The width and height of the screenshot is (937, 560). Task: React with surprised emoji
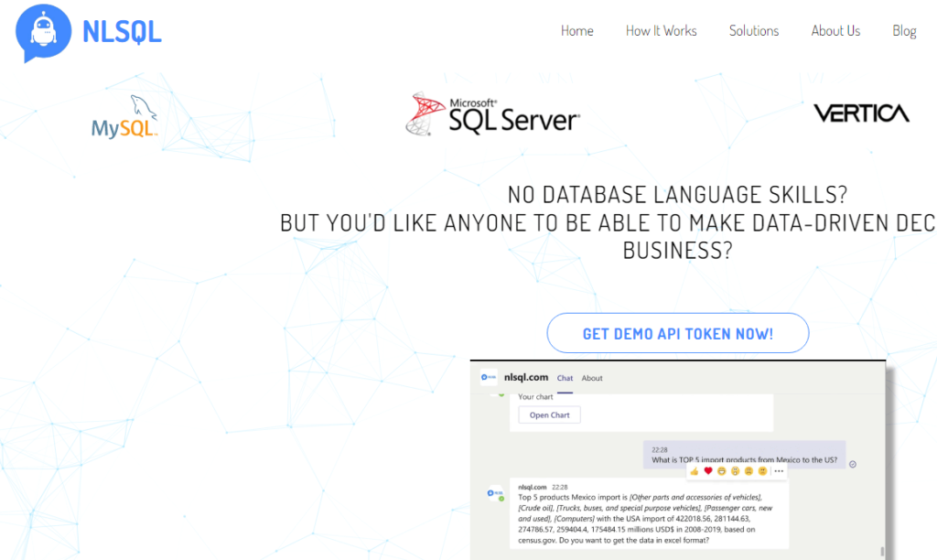[x=735, y=471]
